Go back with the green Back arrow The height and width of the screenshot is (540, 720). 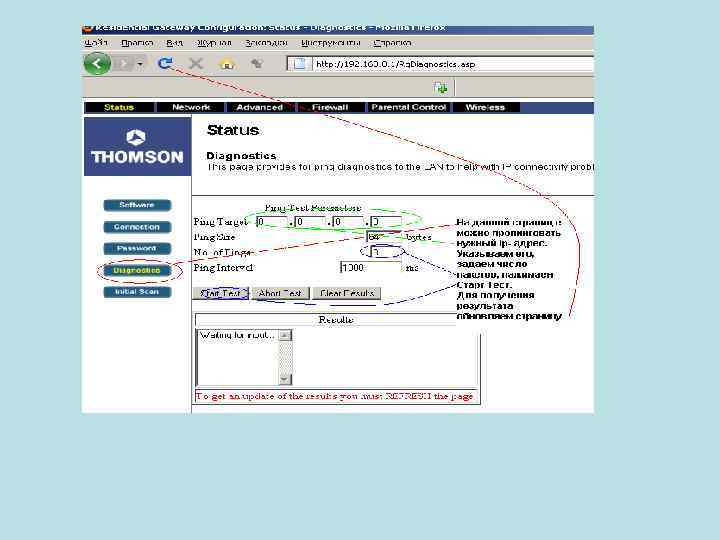(97, 63)
